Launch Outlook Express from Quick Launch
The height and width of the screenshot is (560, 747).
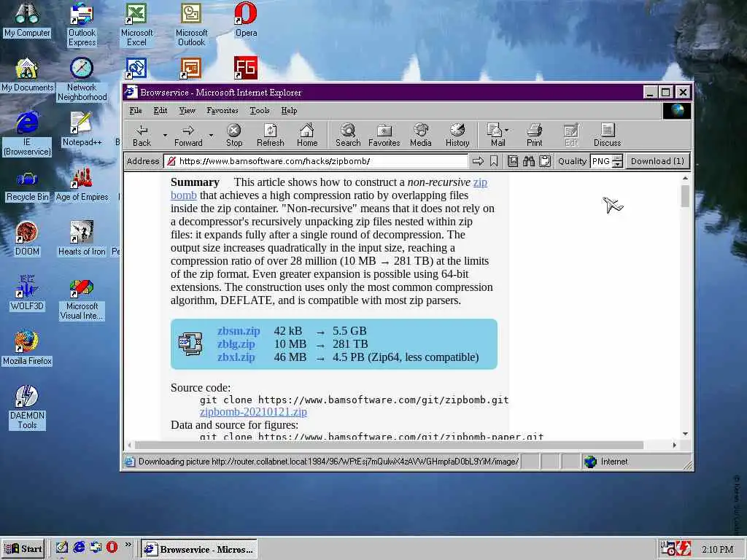[x=96, y=547]
